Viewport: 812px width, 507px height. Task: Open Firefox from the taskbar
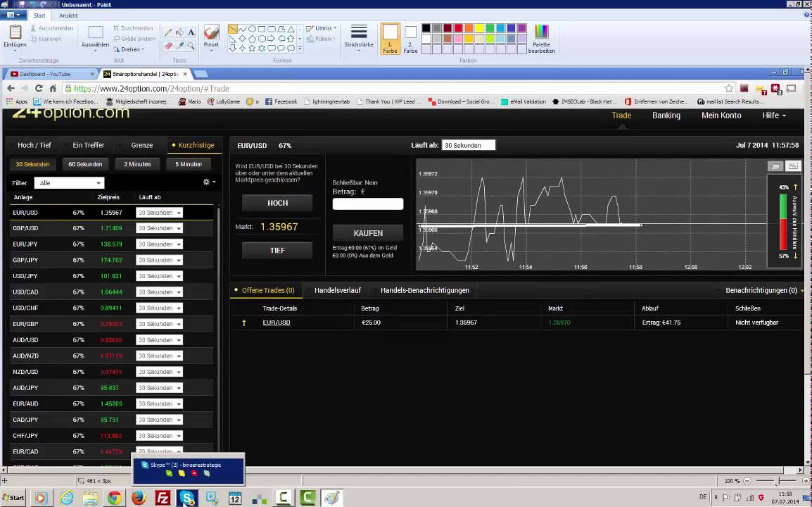pos(139,498)
